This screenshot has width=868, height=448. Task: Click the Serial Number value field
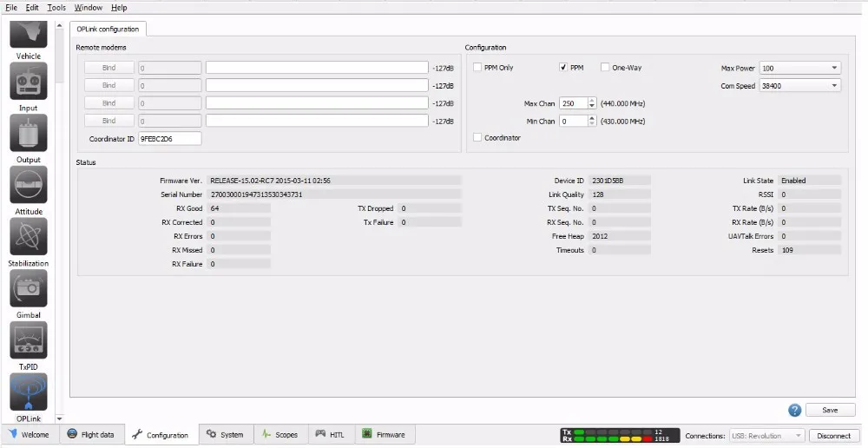tap(334, 194)
